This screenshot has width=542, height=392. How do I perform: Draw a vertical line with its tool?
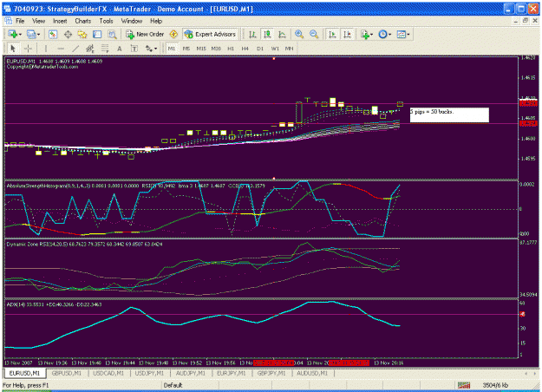[46, 49]
